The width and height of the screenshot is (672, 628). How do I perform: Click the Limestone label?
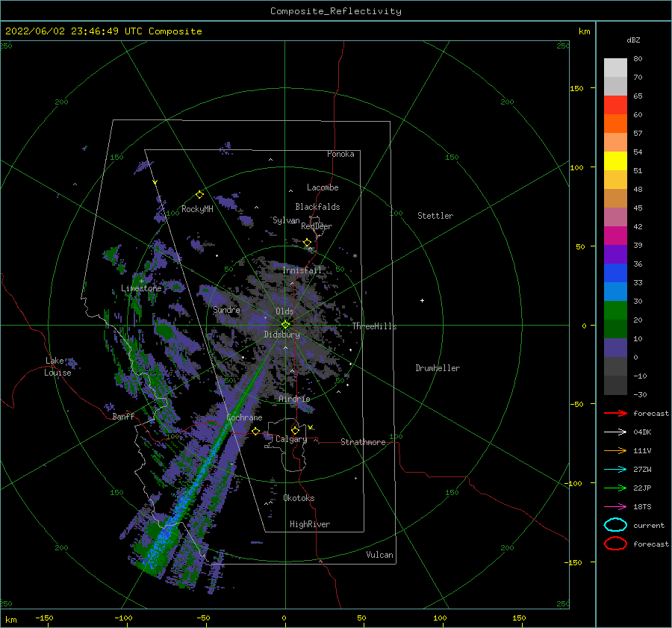[141, 288]
